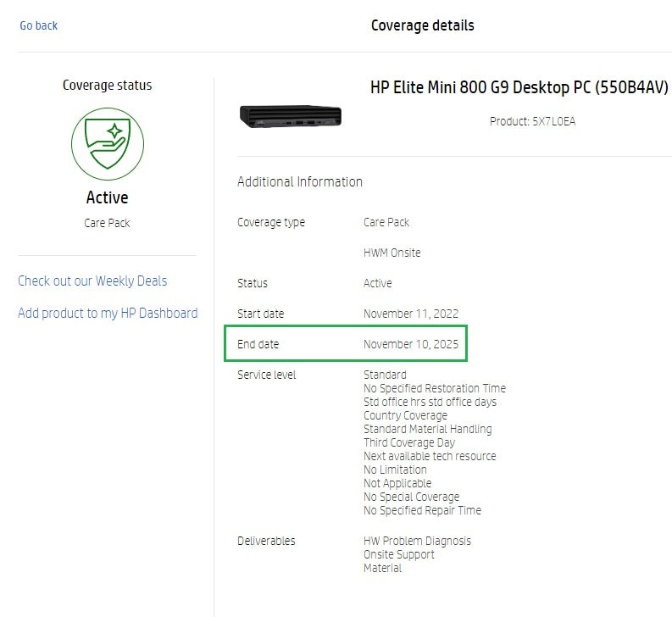
Task: Click the green coverage status shield icon
Action: click(x=108, y=144)
